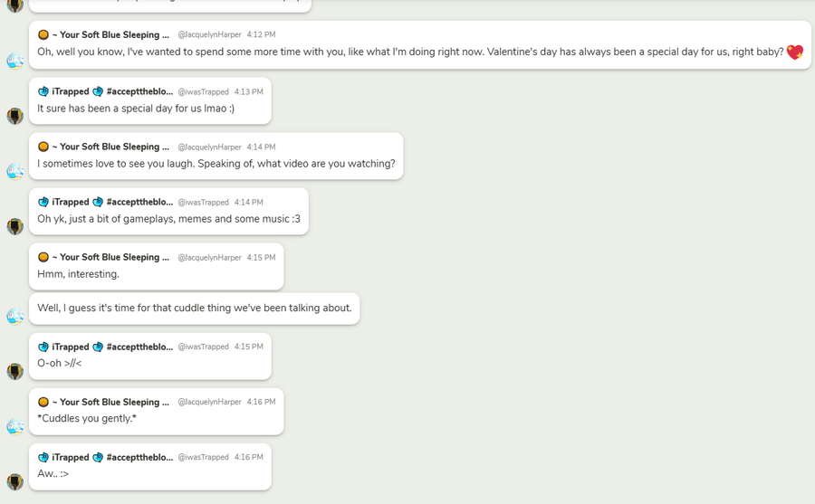Click the avatar next to "what video are you watching?"
Viewport: 815px width, 504px height.
[15, 171]
